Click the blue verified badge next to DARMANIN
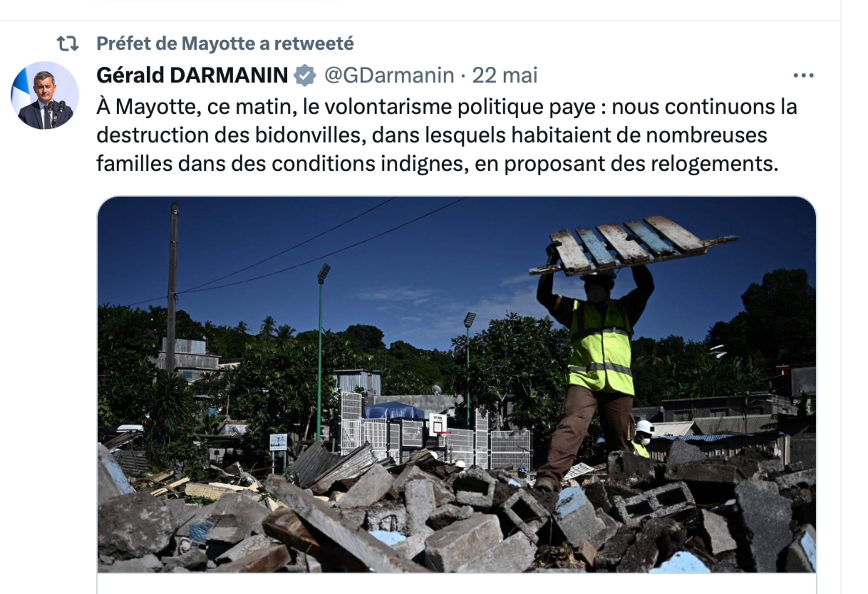The height and width of the screenshot is (594, 868). tap(305, 75)
